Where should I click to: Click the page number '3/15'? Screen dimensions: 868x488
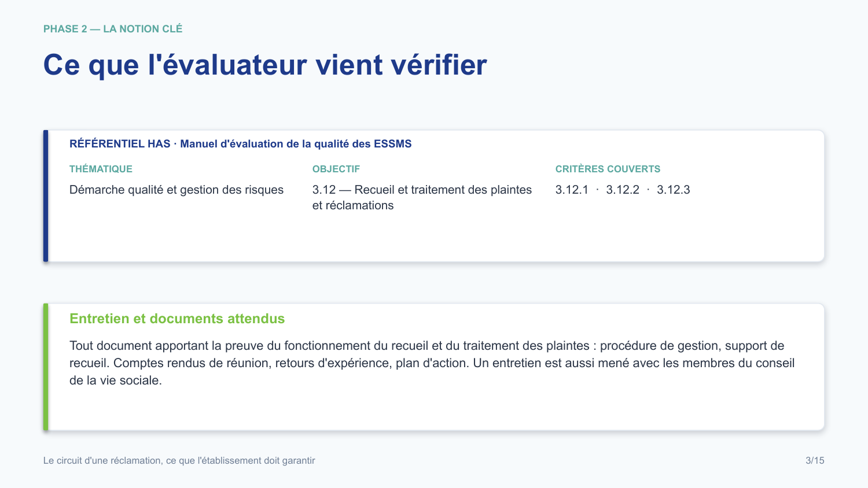pyautogui.click(x=815, y=461)
